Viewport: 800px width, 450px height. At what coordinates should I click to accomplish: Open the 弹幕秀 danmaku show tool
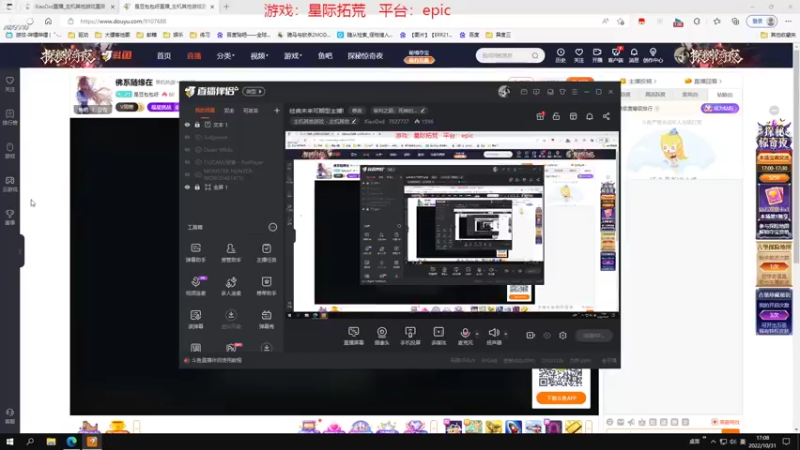click(266, 319)
